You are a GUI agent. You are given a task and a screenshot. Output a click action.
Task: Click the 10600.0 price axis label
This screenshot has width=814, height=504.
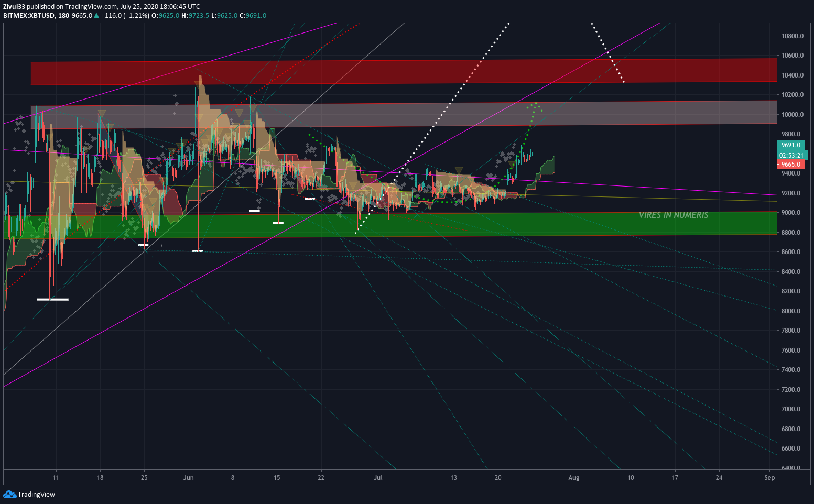[x=793, y=56]
